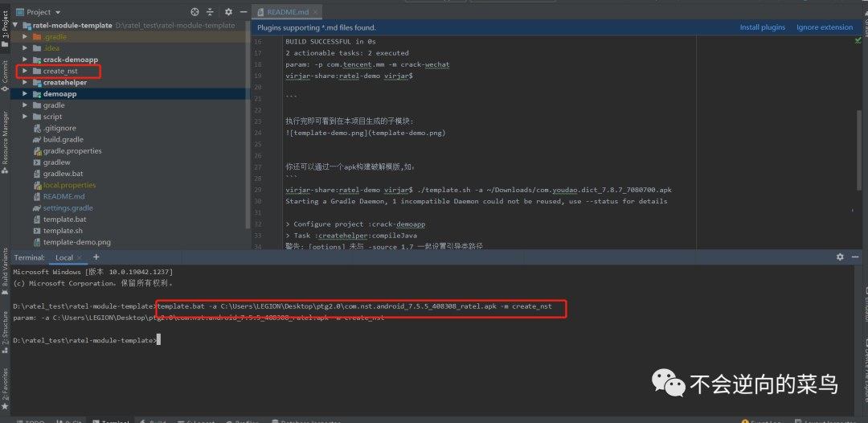Click the collapse all icon in Project panel
The height and width of the screenshot is (423, 868).
pos(210,11)
